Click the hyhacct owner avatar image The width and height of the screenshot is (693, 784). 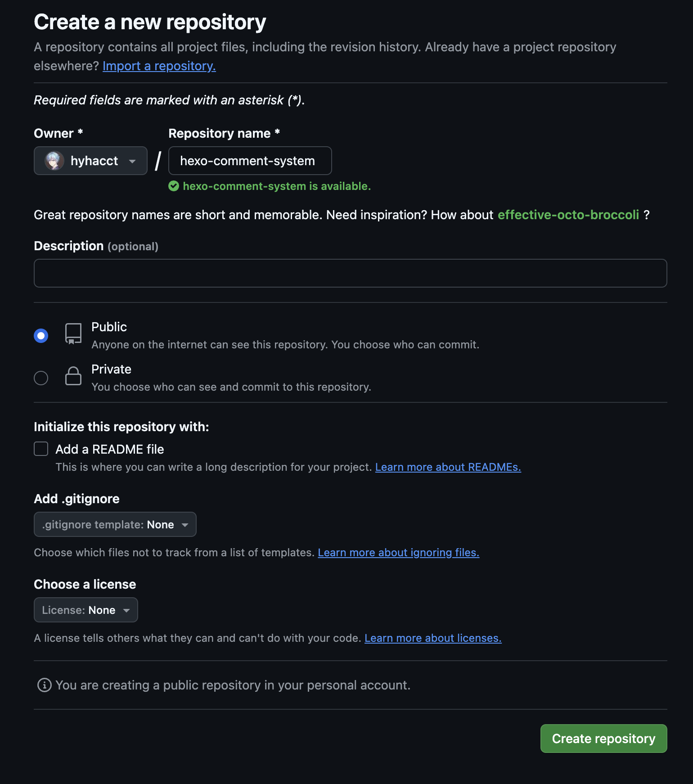[54, 161]
